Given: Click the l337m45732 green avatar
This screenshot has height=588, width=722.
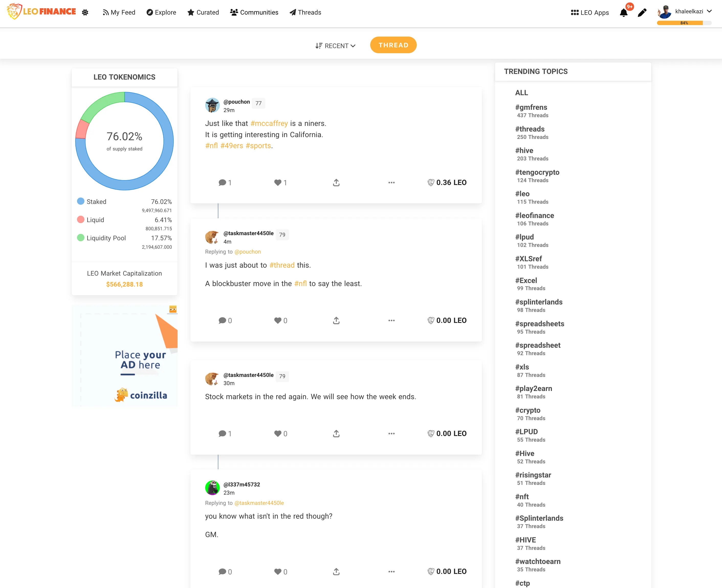Looking at the screenshot, I should point(212,488).
